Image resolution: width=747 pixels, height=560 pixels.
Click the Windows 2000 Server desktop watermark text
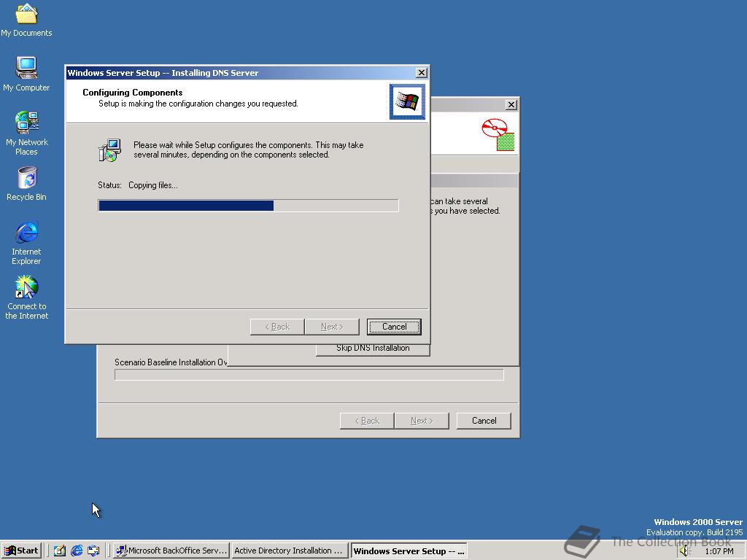[698, 522]
